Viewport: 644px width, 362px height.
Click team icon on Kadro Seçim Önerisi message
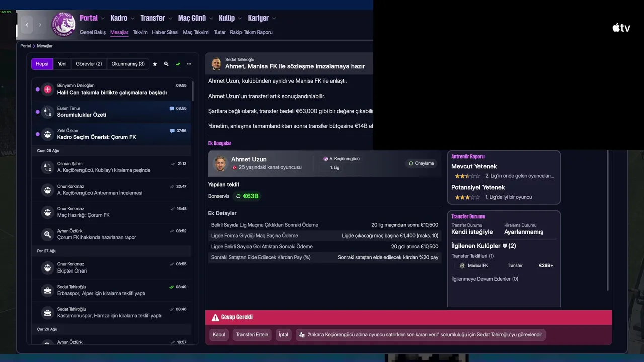47,134
